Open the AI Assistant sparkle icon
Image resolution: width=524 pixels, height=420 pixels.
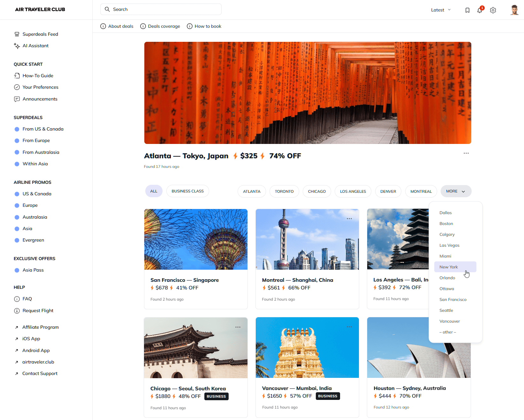[17, 46]
